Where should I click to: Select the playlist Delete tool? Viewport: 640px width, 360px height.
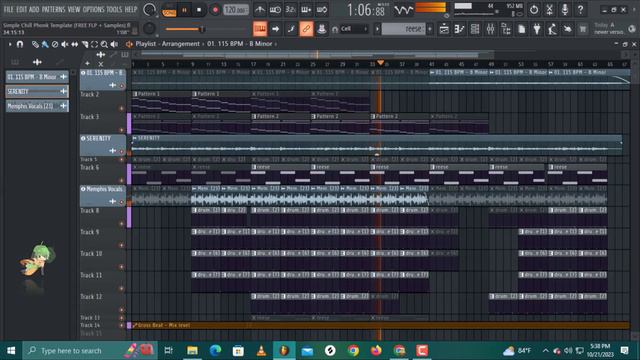click(55, 44)
